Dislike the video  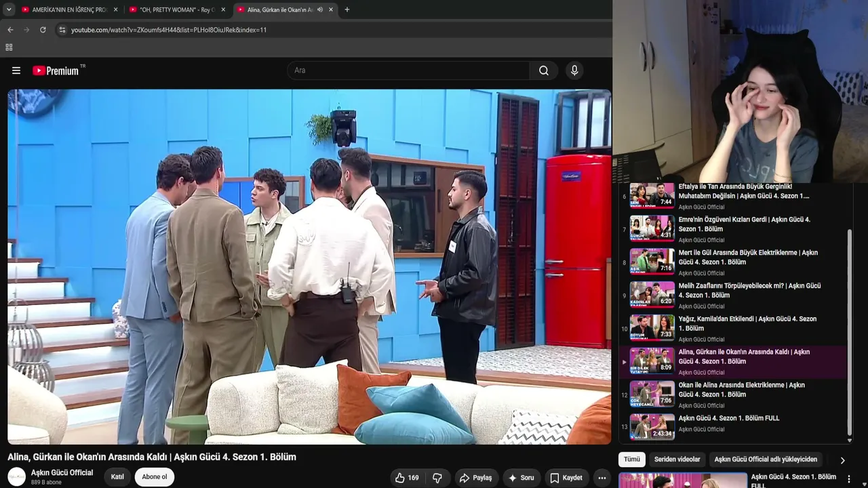point(437,478)
